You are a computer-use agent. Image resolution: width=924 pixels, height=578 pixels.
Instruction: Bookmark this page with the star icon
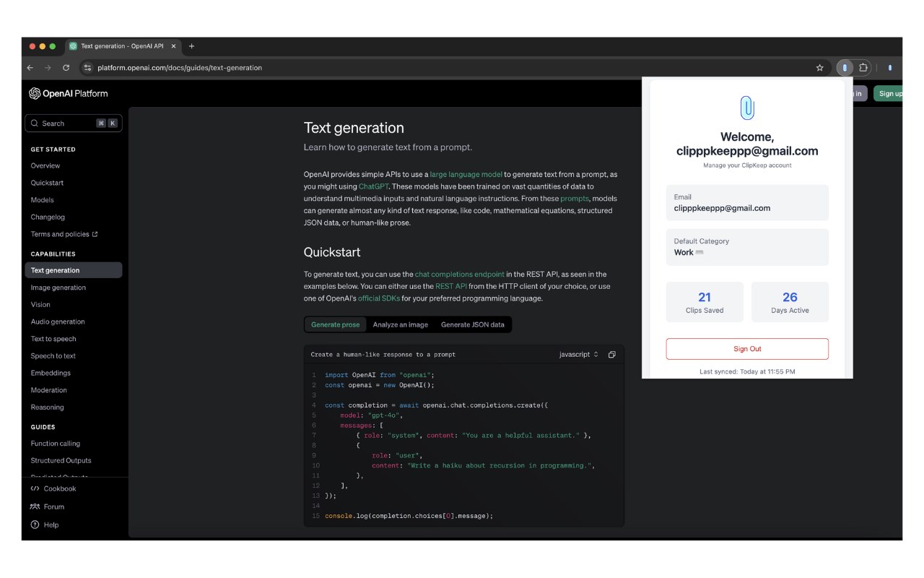[820, 68]
